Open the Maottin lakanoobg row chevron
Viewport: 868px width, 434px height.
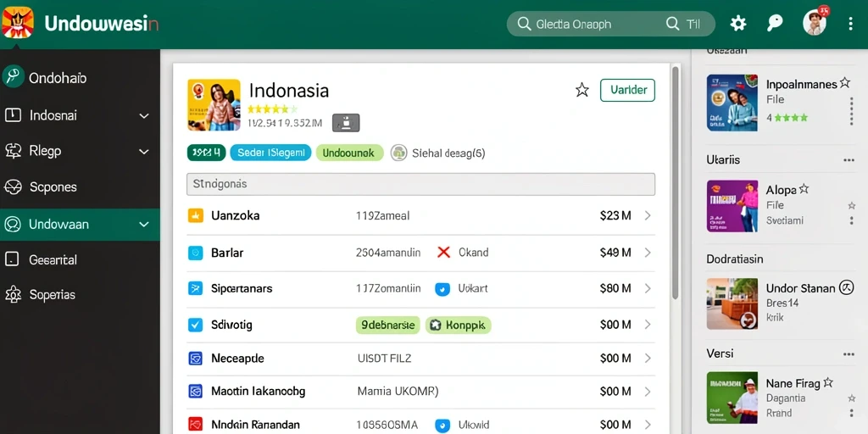click(x=648, y=392)
